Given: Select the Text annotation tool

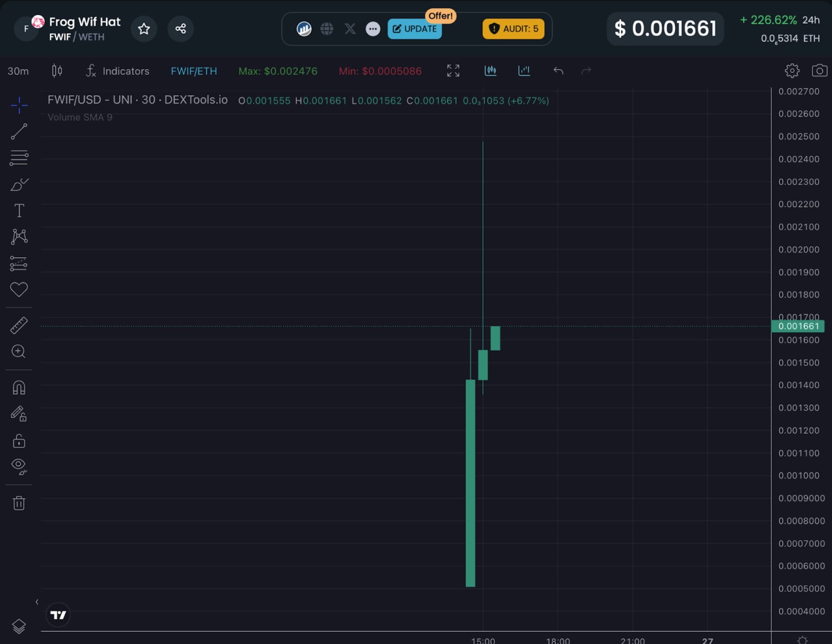Looking at the screenshot, I should pyautogui.click(x=18, y=210).
